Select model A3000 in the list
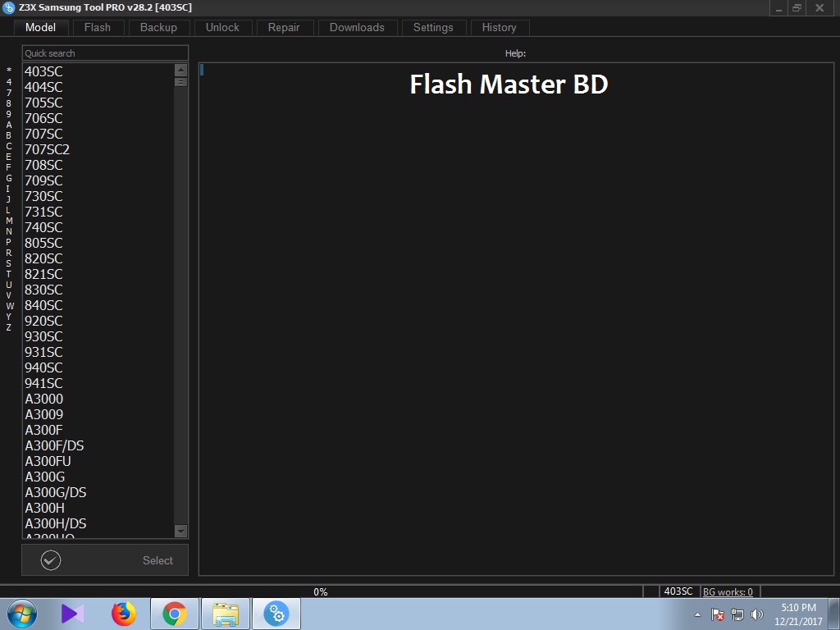This screenshot has height=630, width=840. [x=98, y=399]
